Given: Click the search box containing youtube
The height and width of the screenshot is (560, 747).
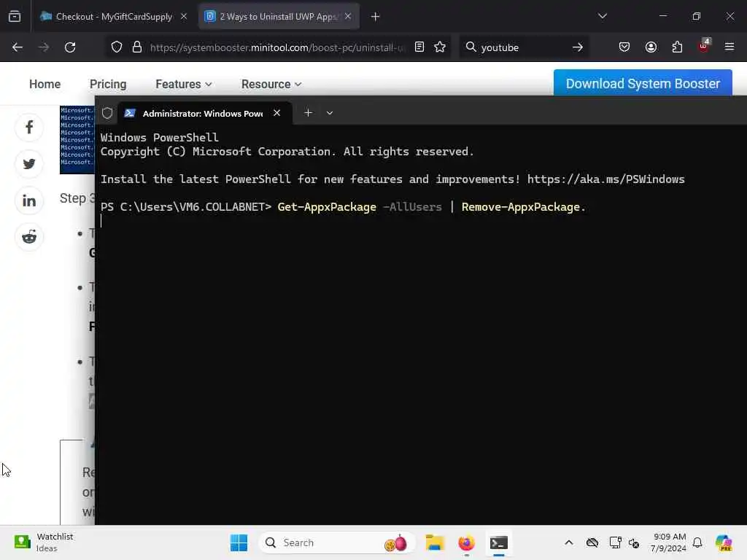Looking at the screenshot, I should point(524,47).
